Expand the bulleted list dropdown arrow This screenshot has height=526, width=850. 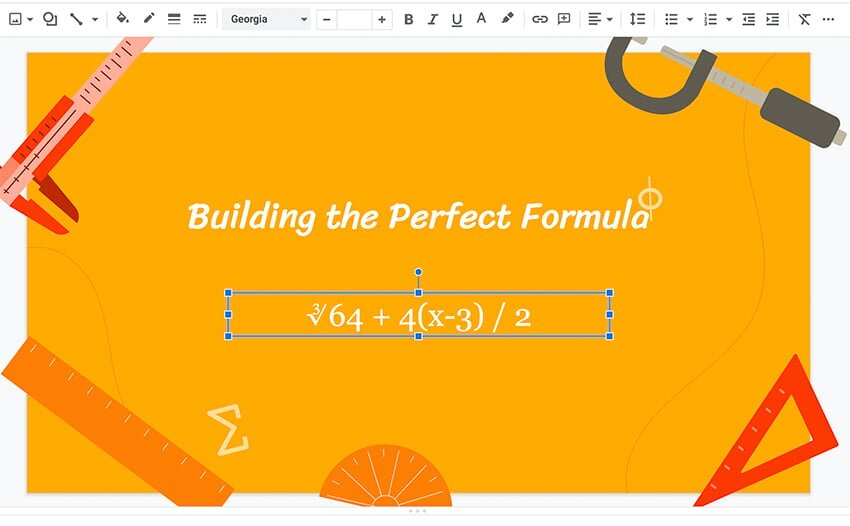(690, 19)
